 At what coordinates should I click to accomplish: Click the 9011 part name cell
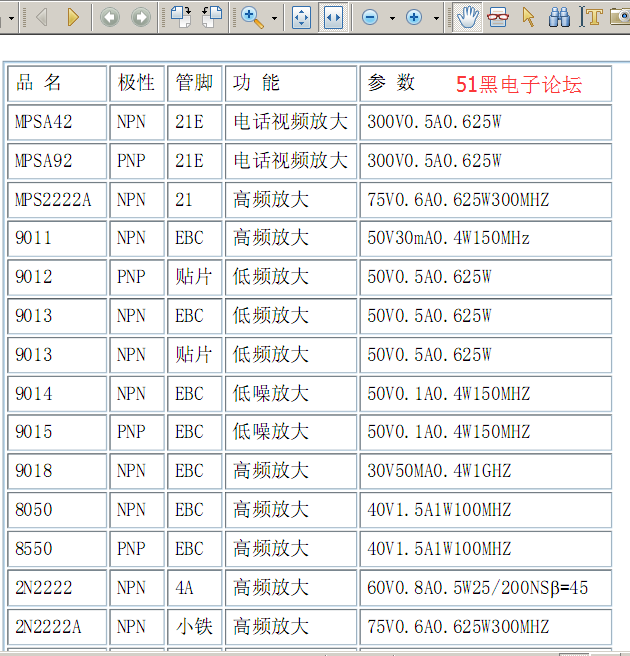57,238
